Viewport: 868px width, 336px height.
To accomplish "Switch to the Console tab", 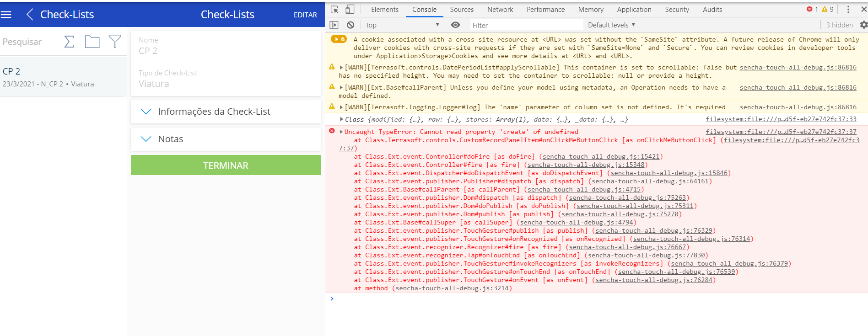I will click(x=424, y=9).
